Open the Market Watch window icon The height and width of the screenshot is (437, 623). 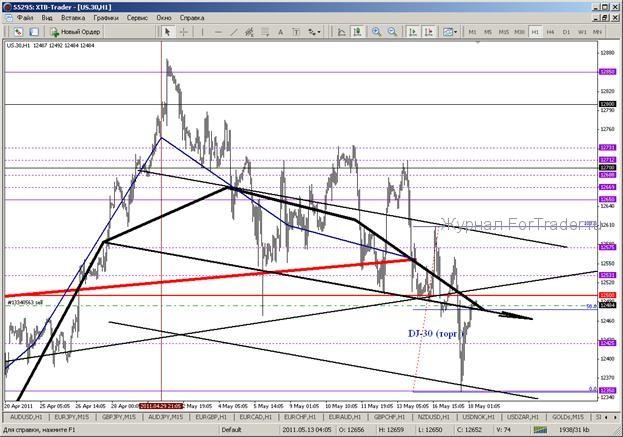pos(18,32)
